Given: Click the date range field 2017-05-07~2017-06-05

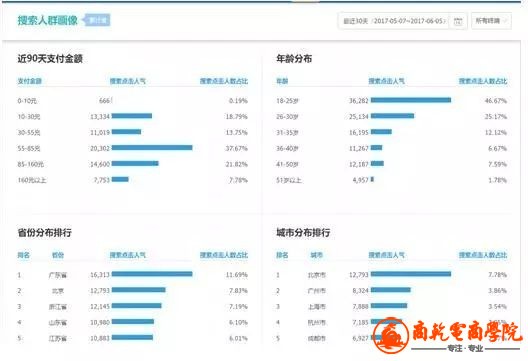Looking at the screenshot, I should pos(394,21).
